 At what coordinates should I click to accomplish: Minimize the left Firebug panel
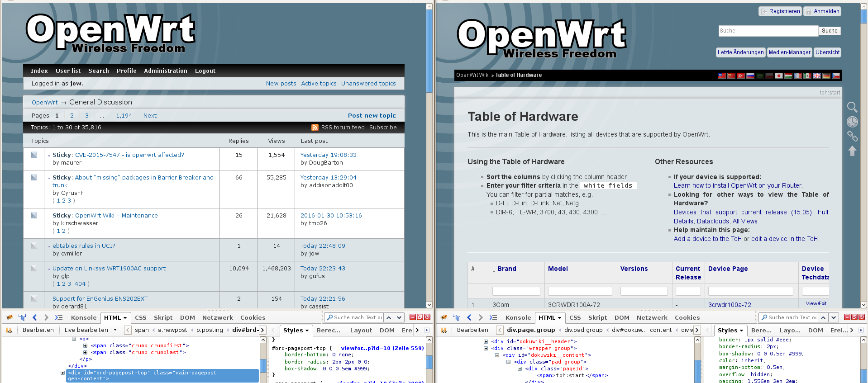412,317
